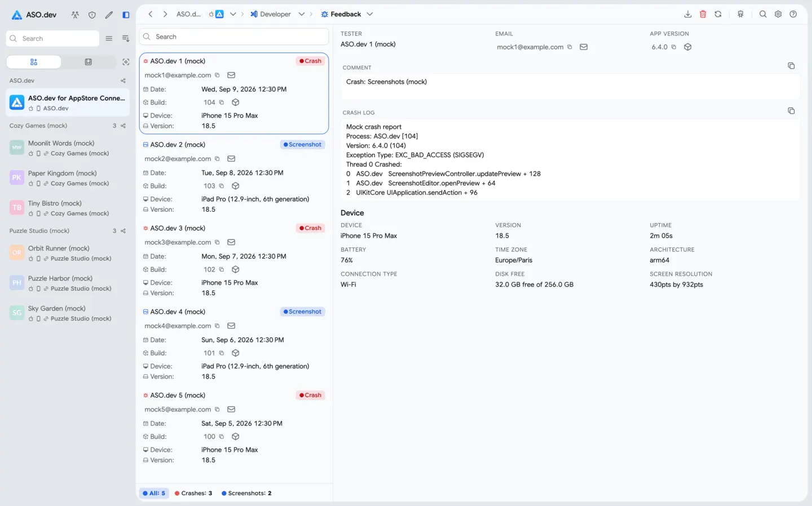Click the pencil edit icon in sidebar header

[109, 15]
